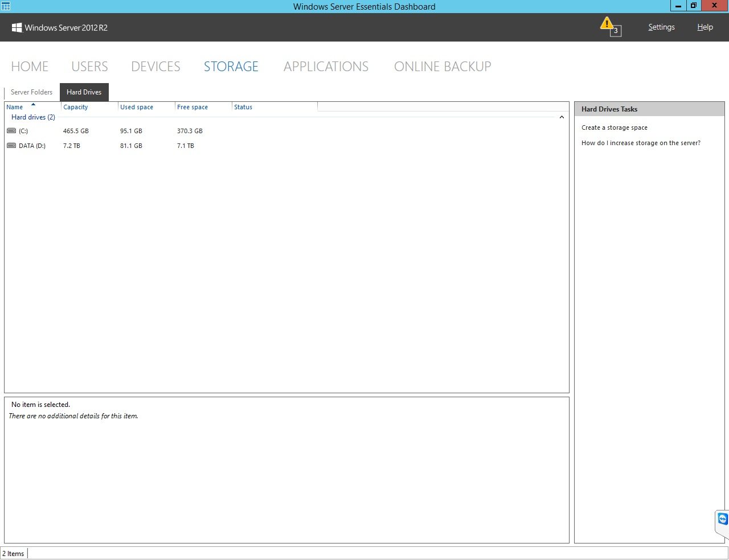Click the 465.5 GB capacity value
Viewport: 729px width, 560px height.
coord(76,131)
